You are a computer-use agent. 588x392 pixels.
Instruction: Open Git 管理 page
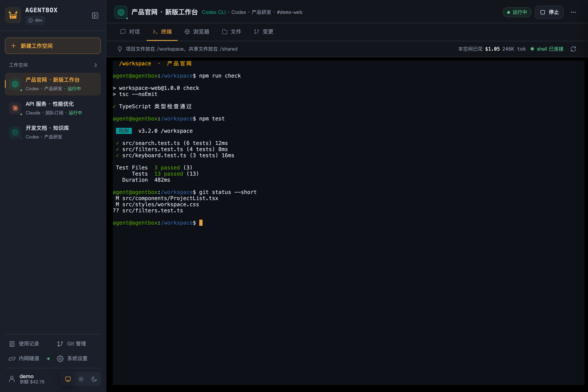(76, 344)
